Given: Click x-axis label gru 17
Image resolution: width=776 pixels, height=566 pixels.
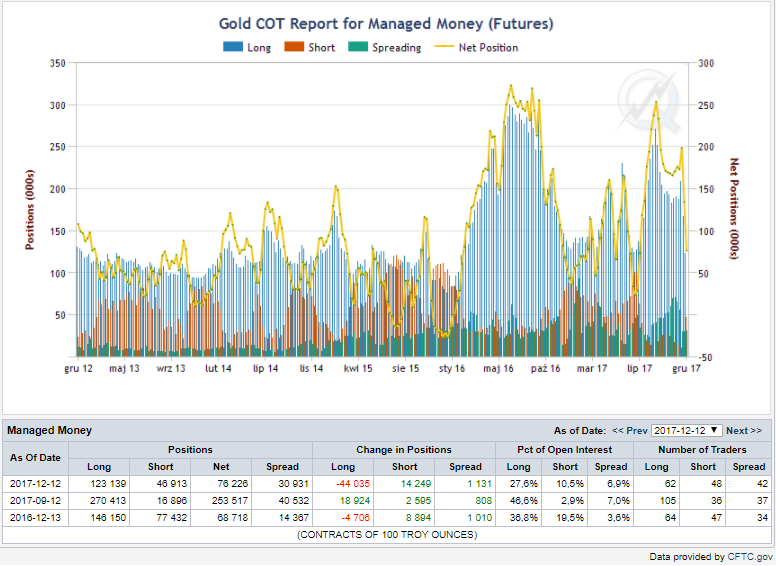Looking at the screenshot, I should click(686, 369).
